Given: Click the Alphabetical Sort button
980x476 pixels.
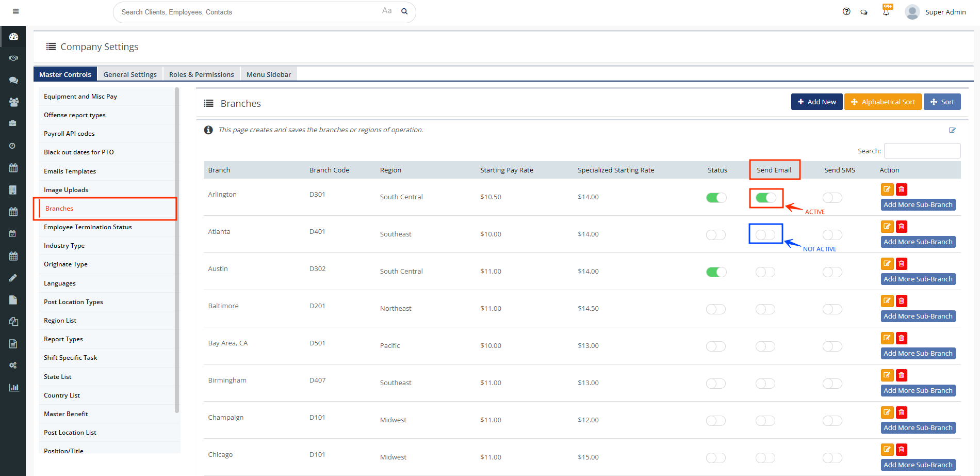Looking at the screenshot, I should click(883, 102).
